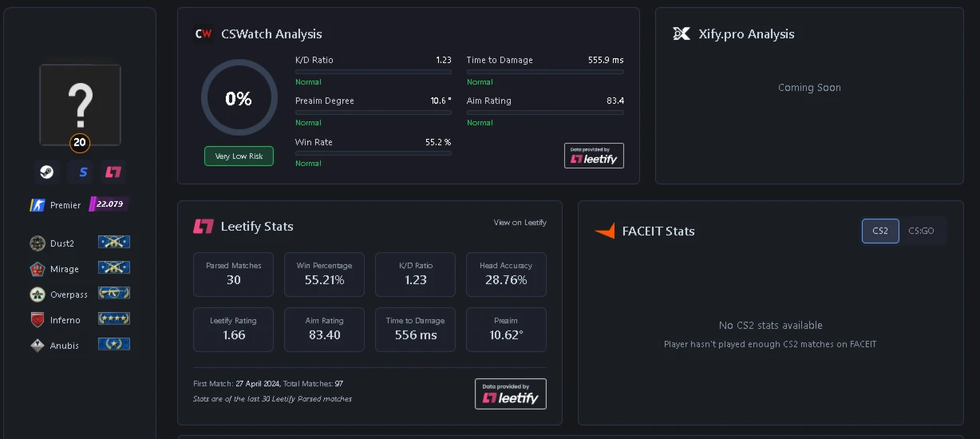Click the last 30 Leetify Parsed matches note
The height and width of the screenshot is (439, 980).
coord(272,398)
